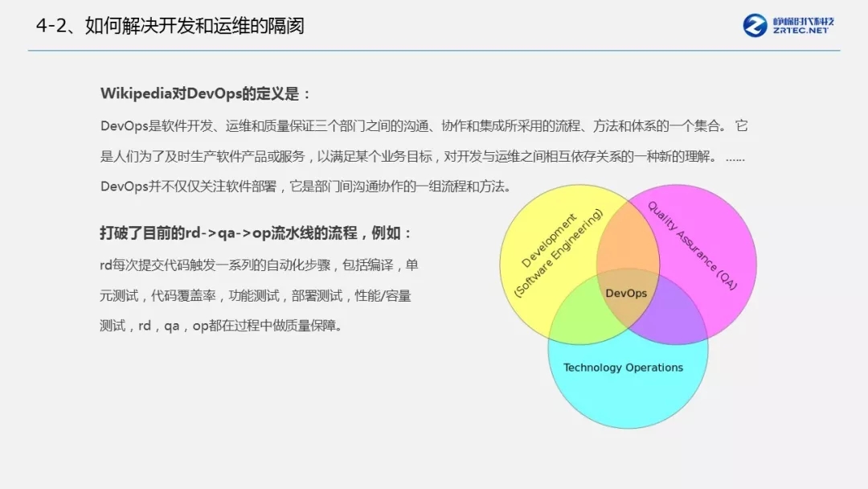This screenshot has height=489, width=868.
Task: Click the 'Development (Software Engineering)' label
Action: click(555, 252)
